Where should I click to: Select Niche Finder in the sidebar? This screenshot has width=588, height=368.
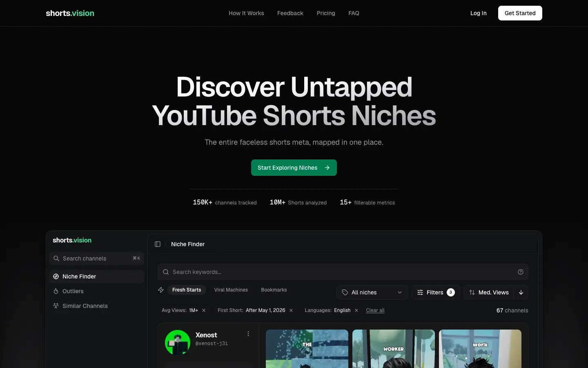click(x=97, y=276)
